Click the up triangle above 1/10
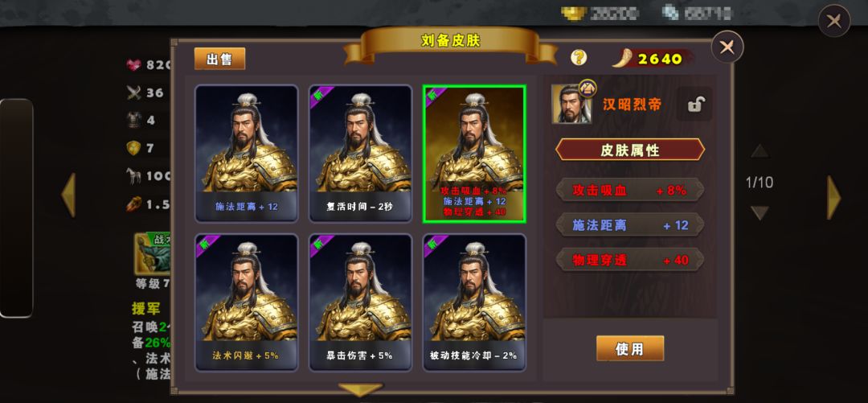 coord(759,150)
